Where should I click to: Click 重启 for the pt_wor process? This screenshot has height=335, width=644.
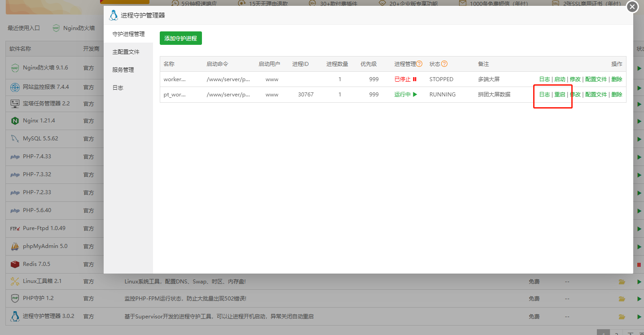tap(560, 95)
